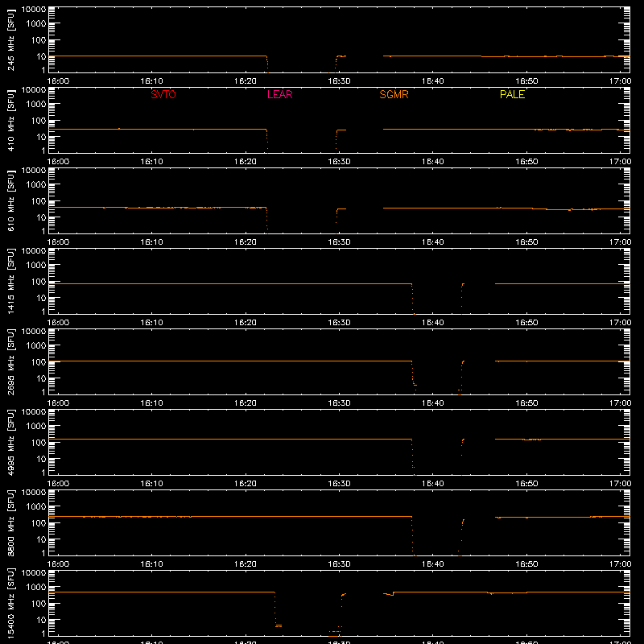Click the orange SGMR station label

[x=394, y=94]
